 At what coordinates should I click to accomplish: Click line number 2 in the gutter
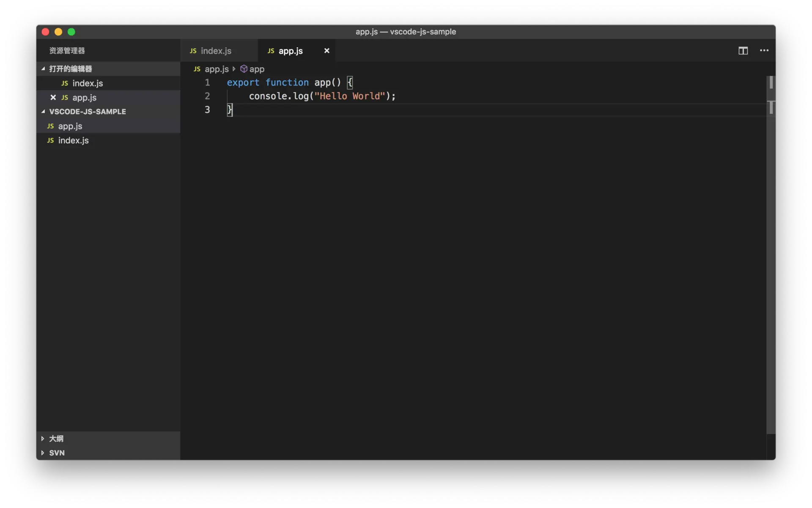click(207, 96)
